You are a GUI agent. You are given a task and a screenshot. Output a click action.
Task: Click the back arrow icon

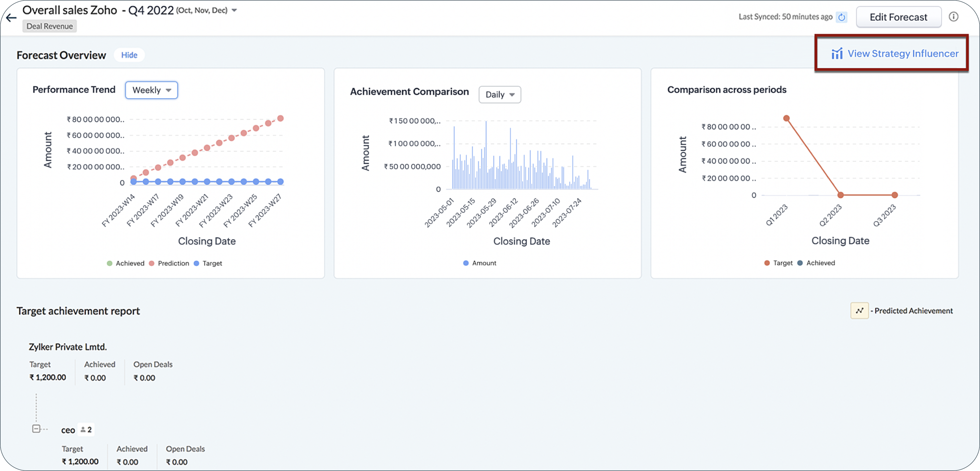point(11,18)
